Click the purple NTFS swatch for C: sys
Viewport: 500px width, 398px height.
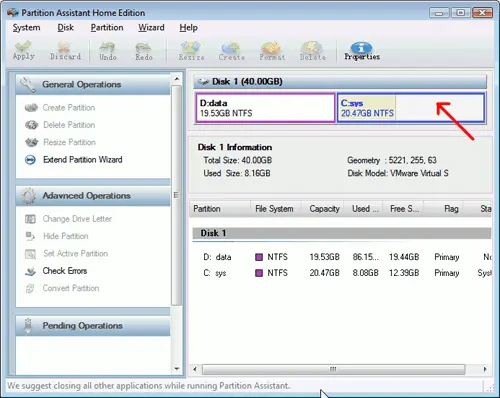click(x=259, y=273)
